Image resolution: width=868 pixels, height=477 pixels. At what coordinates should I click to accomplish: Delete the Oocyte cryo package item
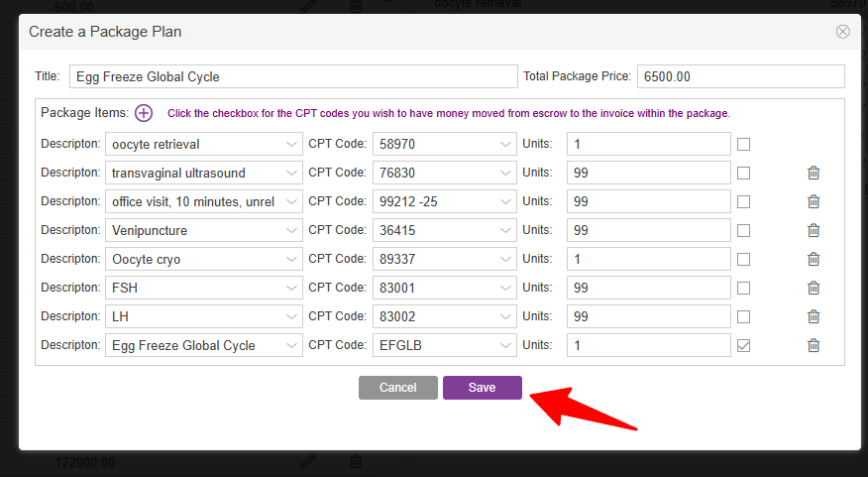[814, 259]
